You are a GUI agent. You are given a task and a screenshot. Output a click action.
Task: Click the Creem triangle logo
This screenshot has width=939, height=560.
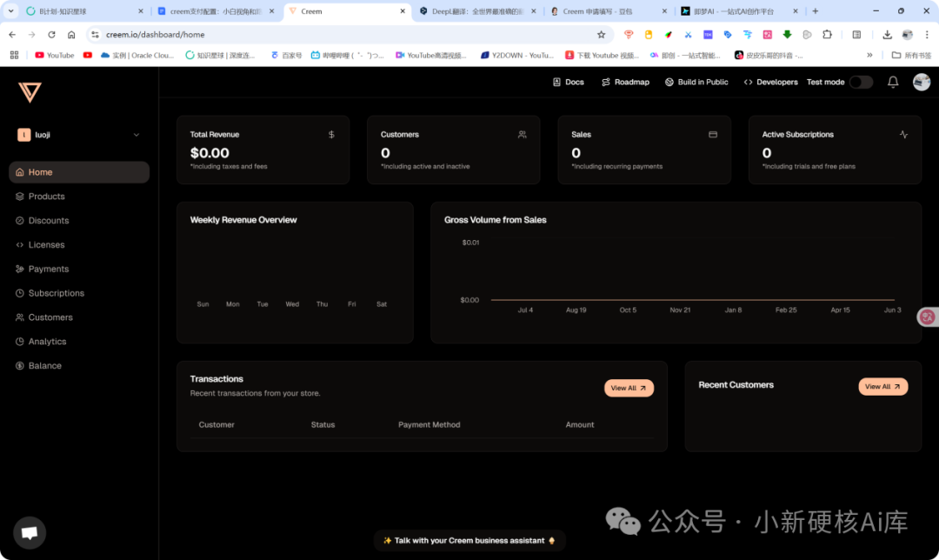click(x=30, y=92)
